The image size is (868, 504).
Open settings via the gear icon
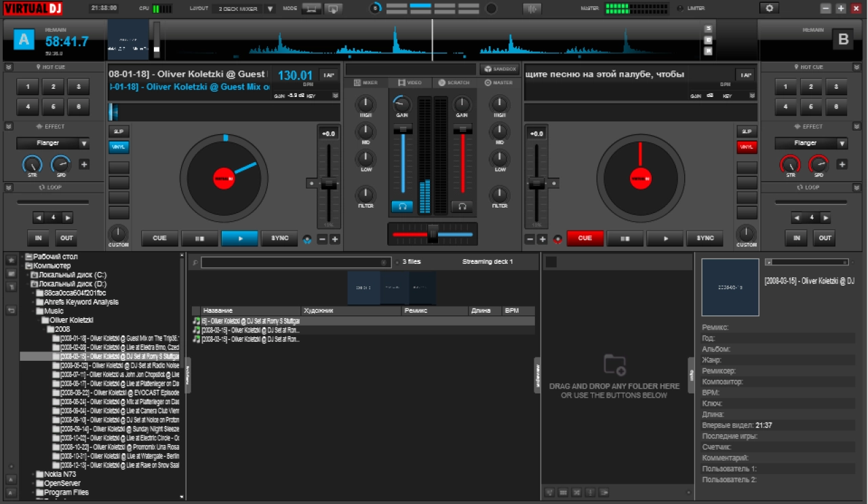(770, 8)
